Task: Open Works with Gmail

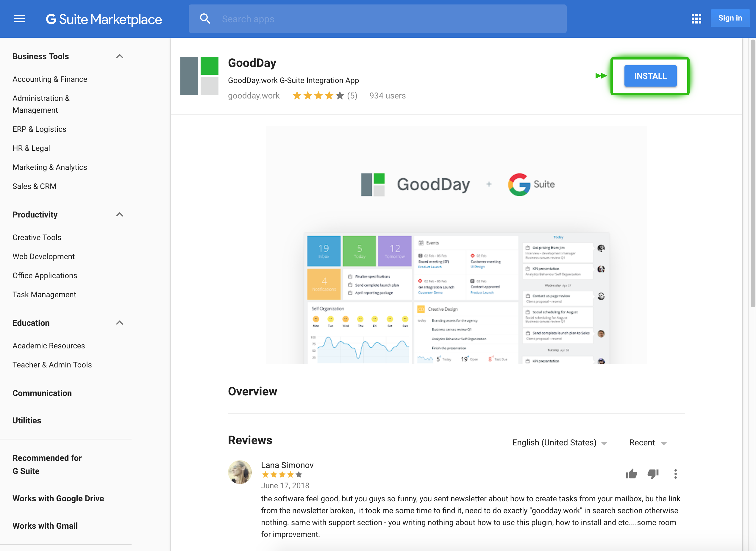Action: click(45, 526)
